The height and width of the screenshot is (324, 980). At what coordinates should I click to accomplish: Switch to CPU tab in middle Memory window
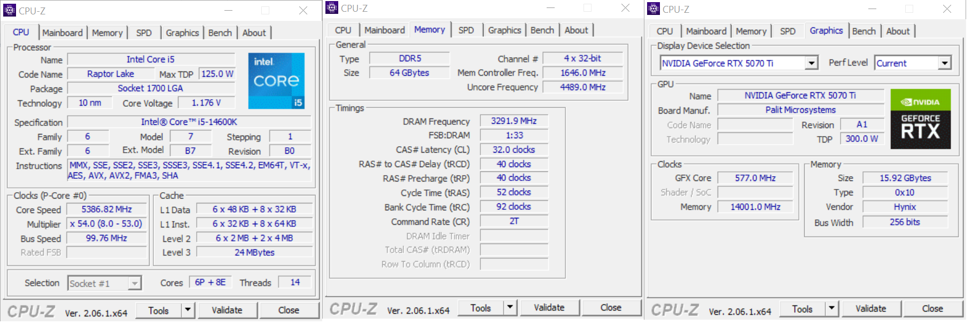click(343, 30)
